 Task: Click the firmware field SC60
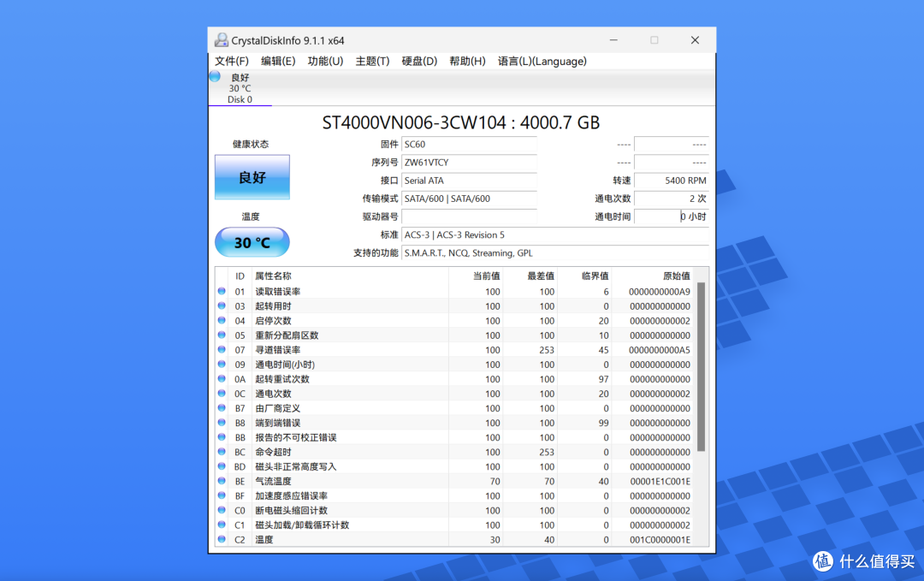coord(469,145)
